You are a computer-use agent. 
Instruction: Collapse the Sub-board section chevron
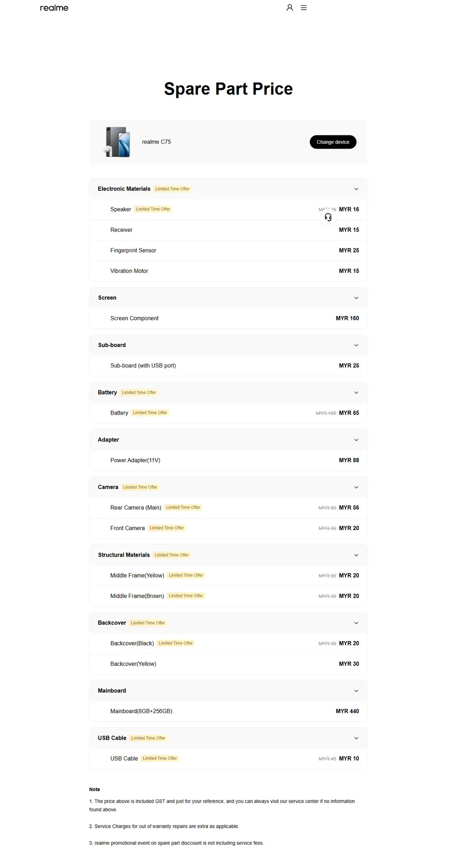click(x=356, y=345)
